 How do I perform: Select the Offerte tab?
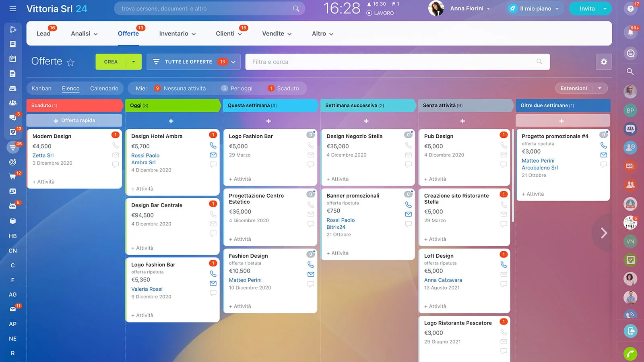click(128, 34)
